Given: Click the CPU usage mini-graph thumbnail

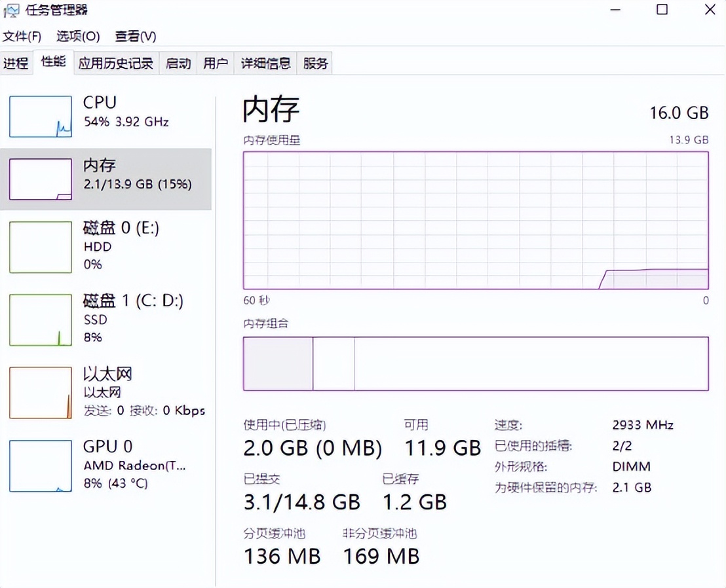Looking at the screenshot, I should coord(40,116).
